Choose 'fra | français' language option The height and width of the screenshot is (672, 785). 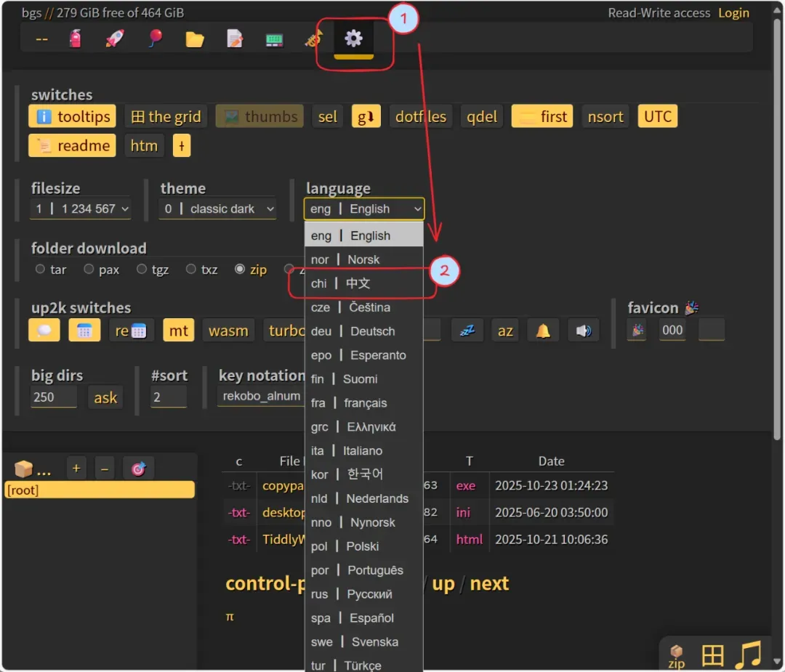click(364, 402)
